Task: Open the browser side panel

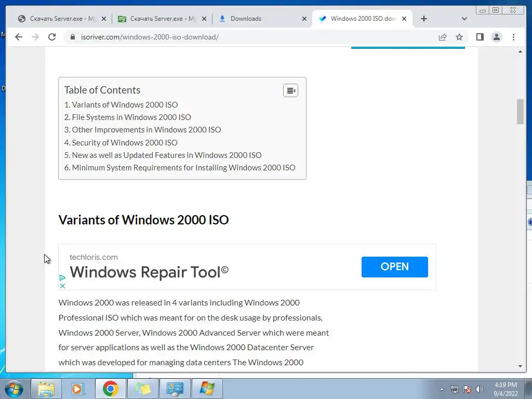Action: click(x=480, y=37)
